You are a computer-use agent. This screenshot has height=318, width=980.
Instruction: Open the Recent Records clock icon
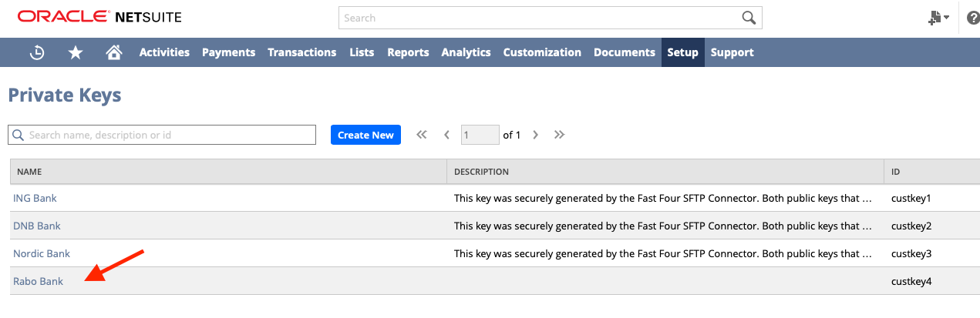(37, 52)
